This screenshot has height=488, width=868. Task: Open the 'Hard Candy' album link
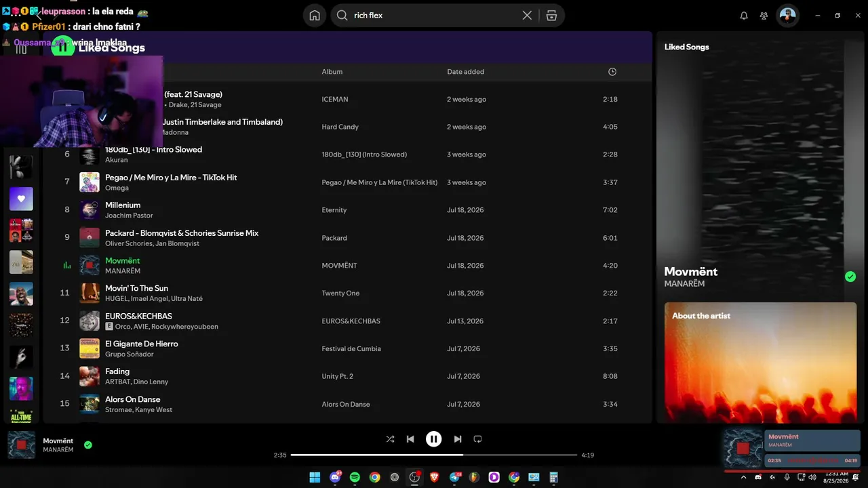tap(340, 127)
